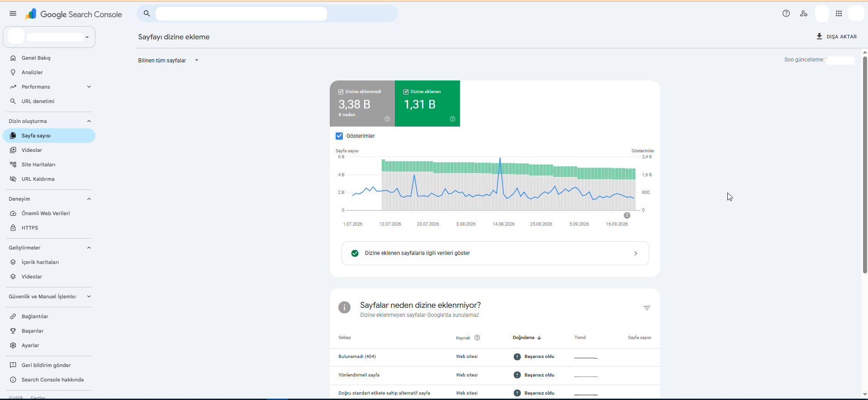Toggle the Dizine eklenen checkbox
Screen dimensions: 868x400
click(406, 92)
